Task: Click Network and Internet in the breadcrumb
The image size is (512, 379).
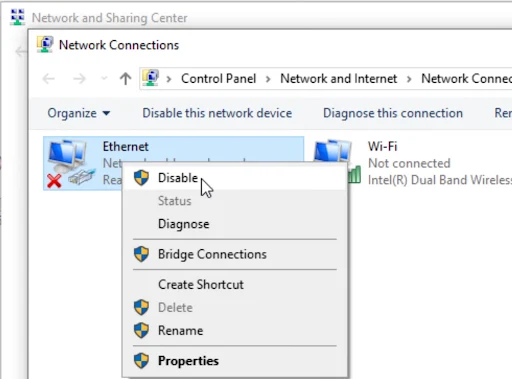Action: (338, 79)
